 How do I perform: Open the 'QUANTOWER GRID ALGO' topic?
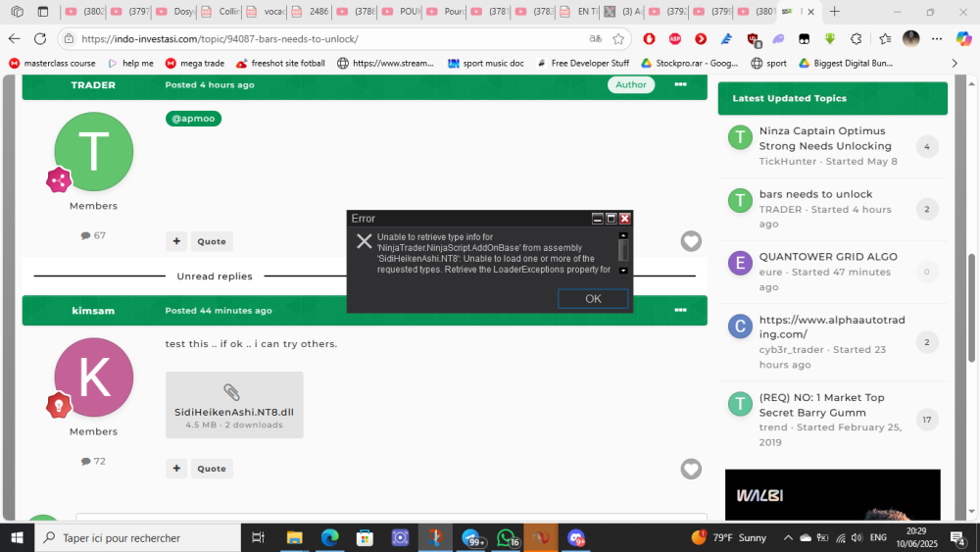pyautogui.click(x=827, y=257)
